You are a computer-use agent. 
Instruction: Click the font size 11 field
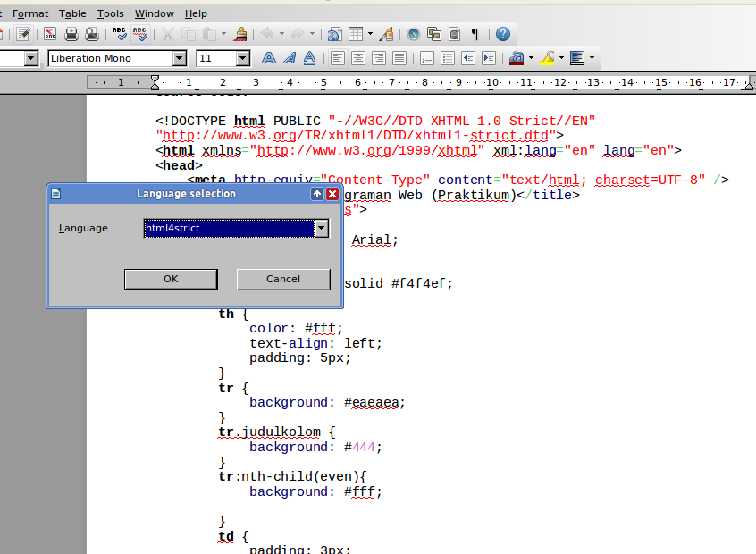click(216, 58)
